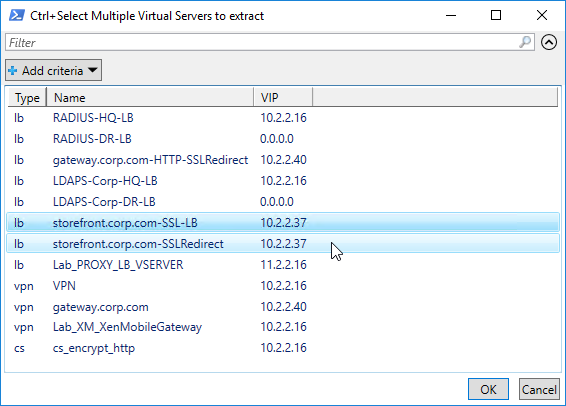
Task: Select gateway.corp.com-HTTP-SSLRedirect entry
Action: tap(283, 160)
